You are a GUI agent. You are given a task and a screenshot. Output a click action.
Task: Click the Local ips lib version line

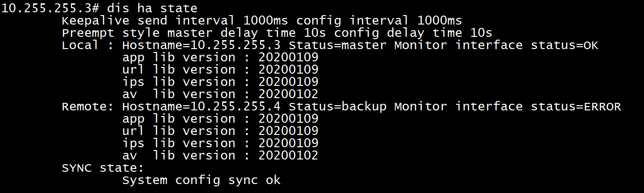(220, 82)
